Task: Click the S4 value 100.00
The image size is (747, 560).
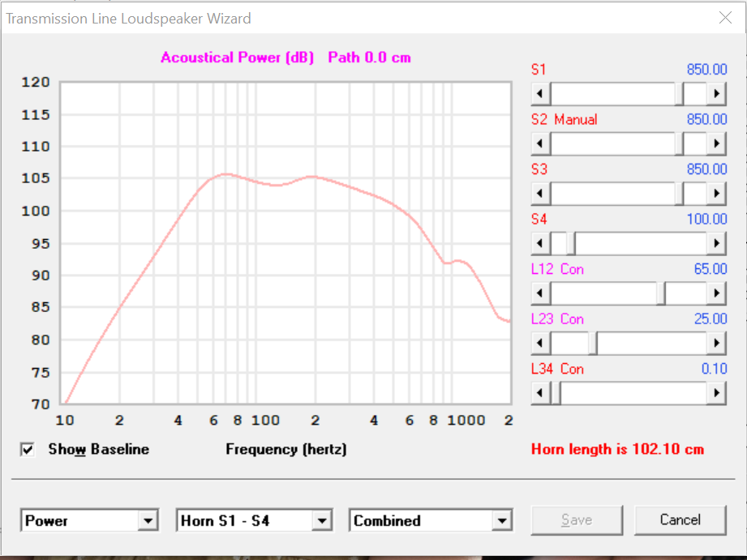Action: pyautogui.click(x=707, y=219)
